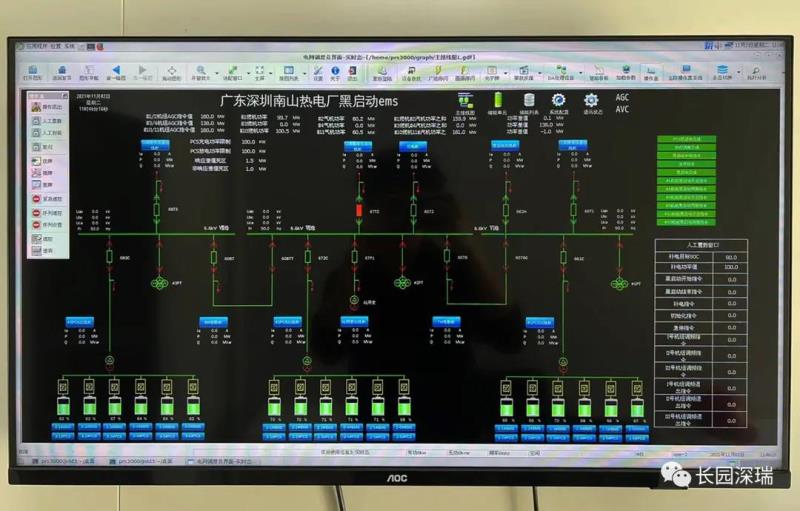Select the magnifier zoom-window tool
This screenshot has height=511, width=800.
pyautogui.click(x=201, y=72)
